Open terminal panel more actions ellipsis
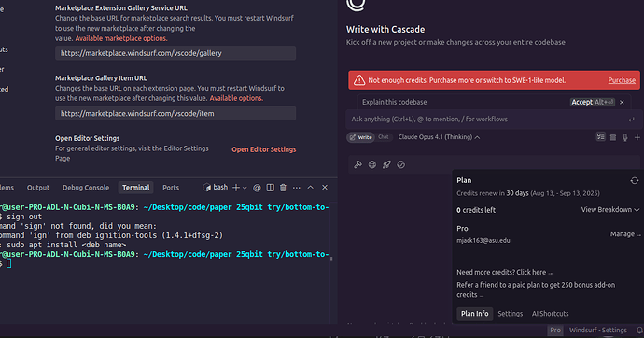 point(297,188)
